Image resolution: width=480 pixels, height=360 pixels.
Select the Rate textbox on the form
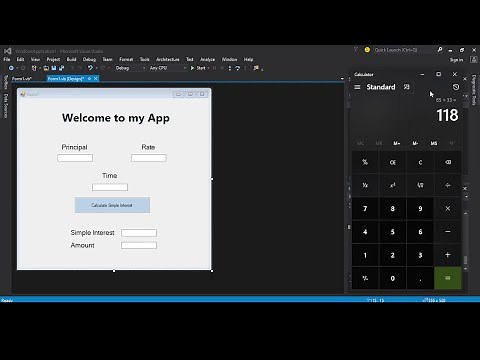pos(149,158)
